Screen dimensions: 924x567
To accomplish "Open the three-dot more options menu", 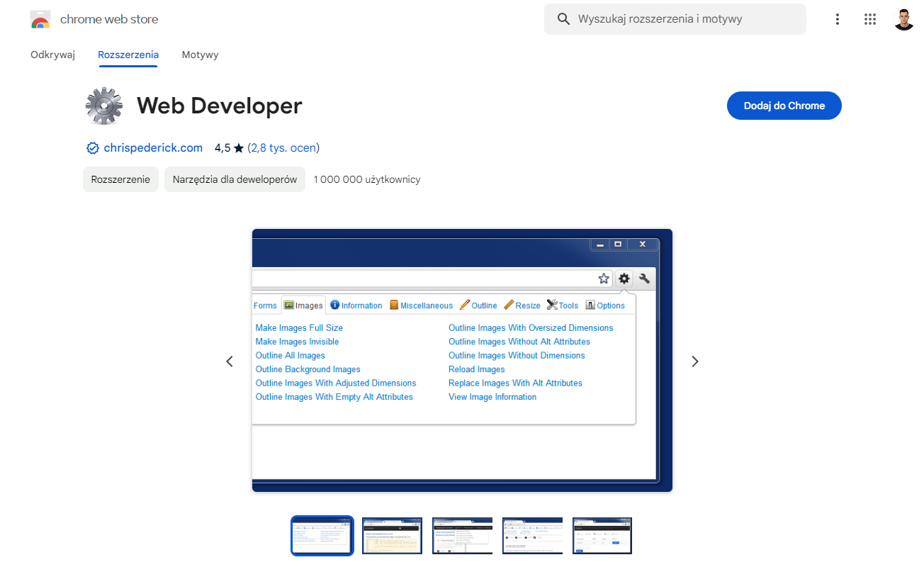I will tap(838, 19).
